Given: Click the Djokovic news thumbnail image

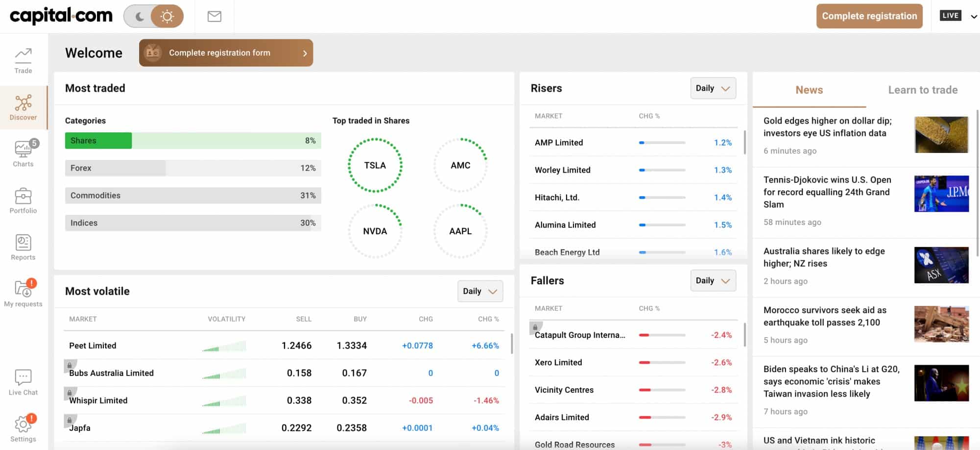Looking at the screenshot, I should pos(941,194).
